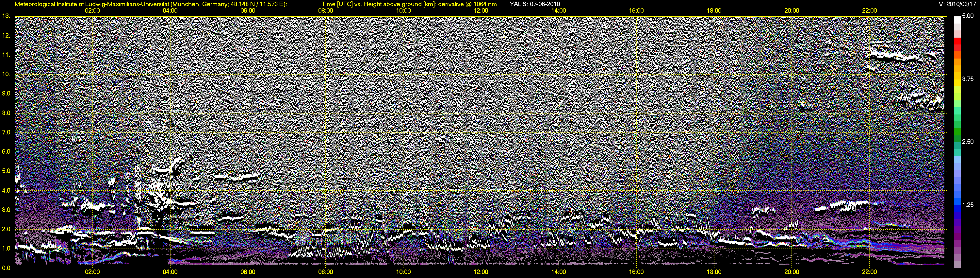Click the 1.25 colorbar value
The image size is (980, 278).
click(968, 205)
